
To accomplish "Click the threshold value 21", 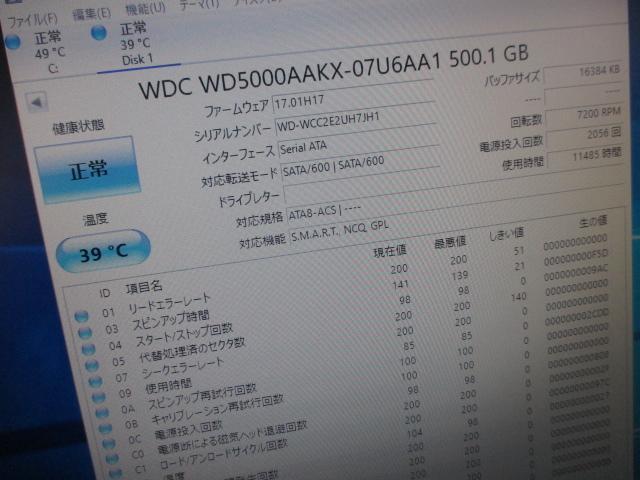I will pos(519,266).
